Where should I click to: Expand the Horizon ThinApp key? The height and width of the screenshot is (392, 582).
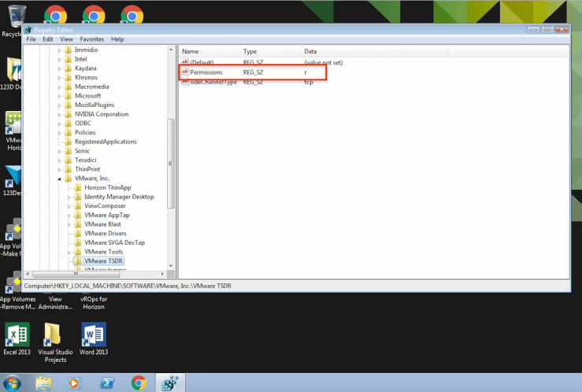click(x=69, y=187)
